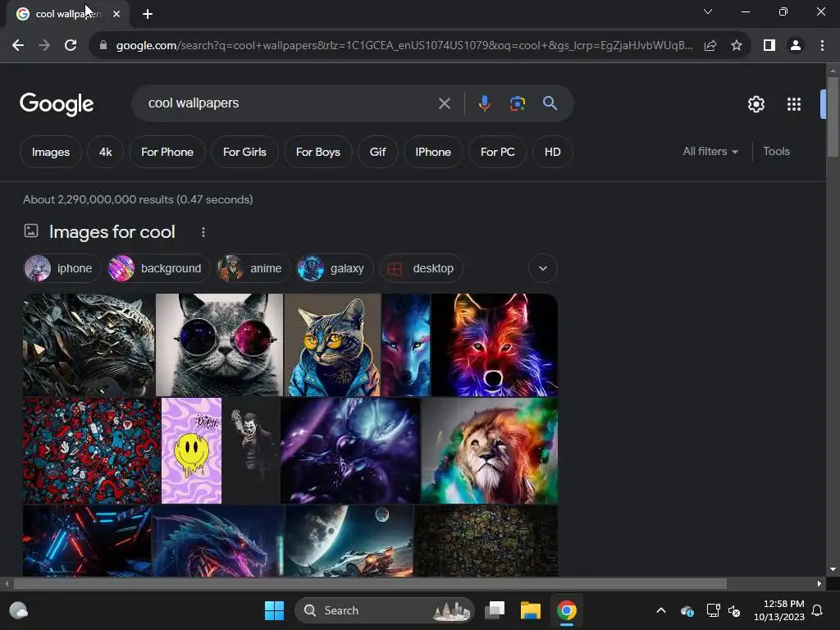Image resolution: width=840 pixels, height=630 pixels.
Task: Open the cat in blue jacket thumbnail
Action: click(332, 345)
